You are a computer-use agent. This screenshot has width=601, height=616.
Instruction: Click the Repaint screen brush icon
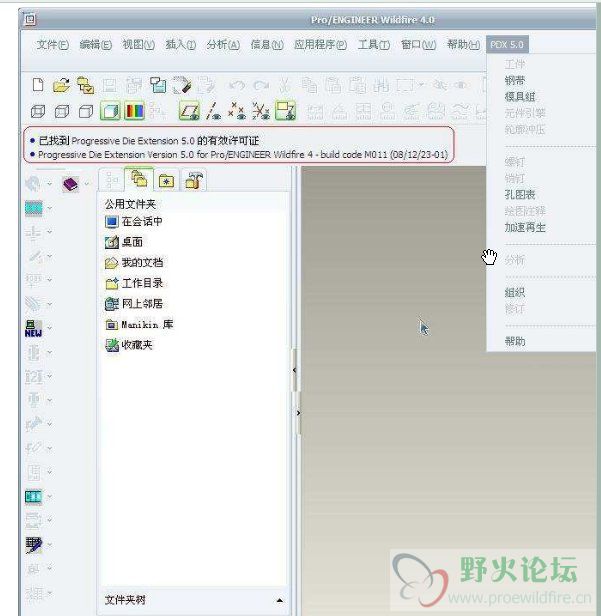pyautogui.click(x=182, y=85)
